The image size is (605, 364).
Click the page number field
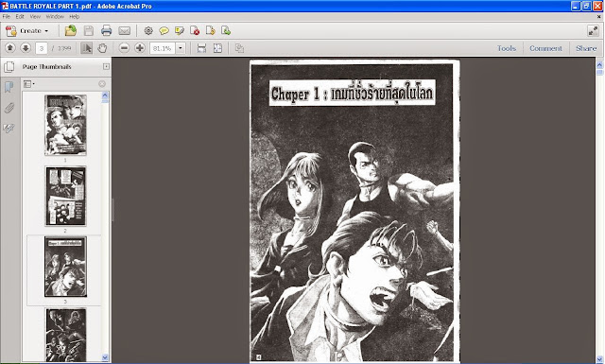point(42,48)
